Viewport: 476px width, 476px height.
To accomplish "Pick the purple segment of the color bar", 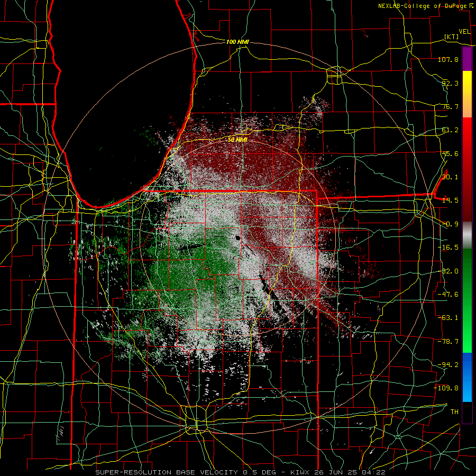I will click(467, 59).
